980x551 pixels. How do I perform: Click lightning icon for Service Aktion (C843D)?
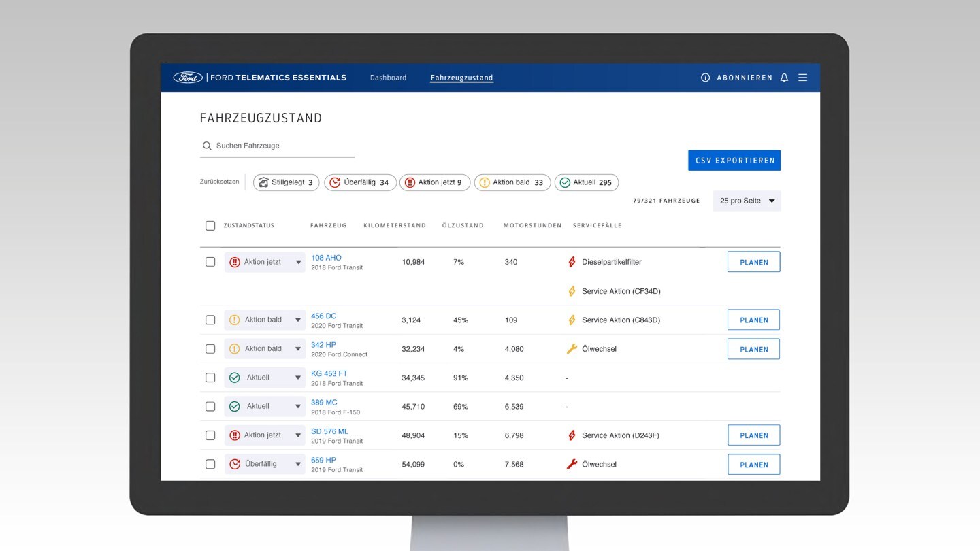point(572,320)
